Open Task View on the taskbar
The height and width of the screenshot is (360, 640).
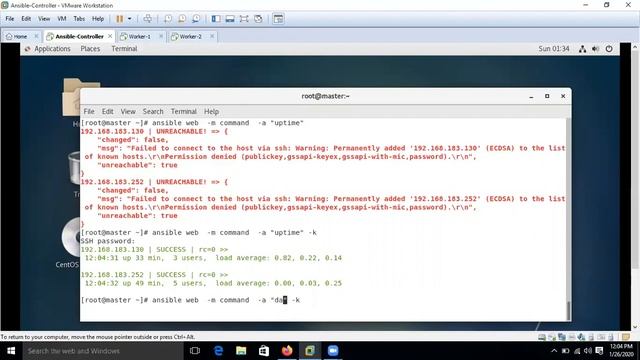195,351
